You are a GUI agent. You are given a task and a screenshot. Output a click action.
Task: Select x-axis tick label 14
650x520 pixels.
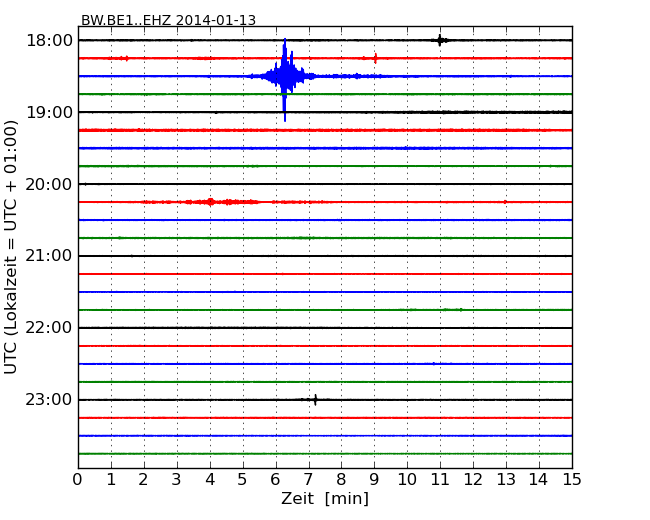click(x=538, y=479)
